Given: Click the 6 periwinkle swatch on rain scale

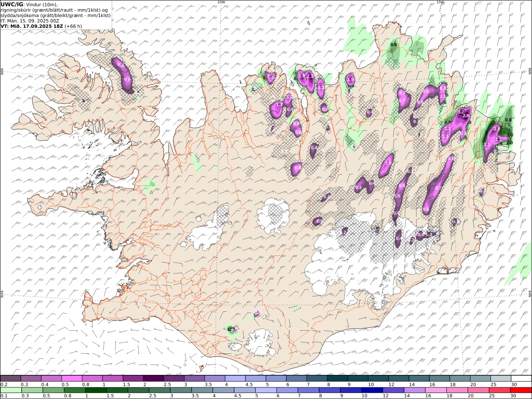Looking at the screenshot, I should (x=287, y=390).
